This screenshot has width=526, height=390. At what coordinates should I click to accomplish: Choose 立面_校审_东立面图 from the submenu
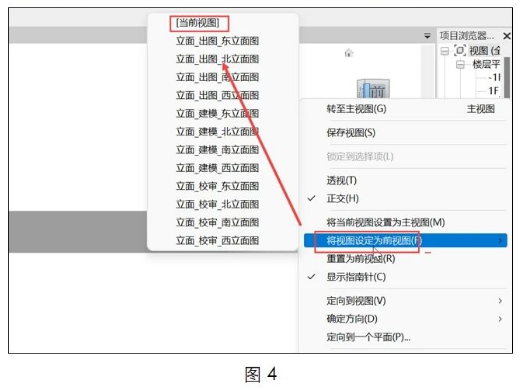[x=217, y=186]
